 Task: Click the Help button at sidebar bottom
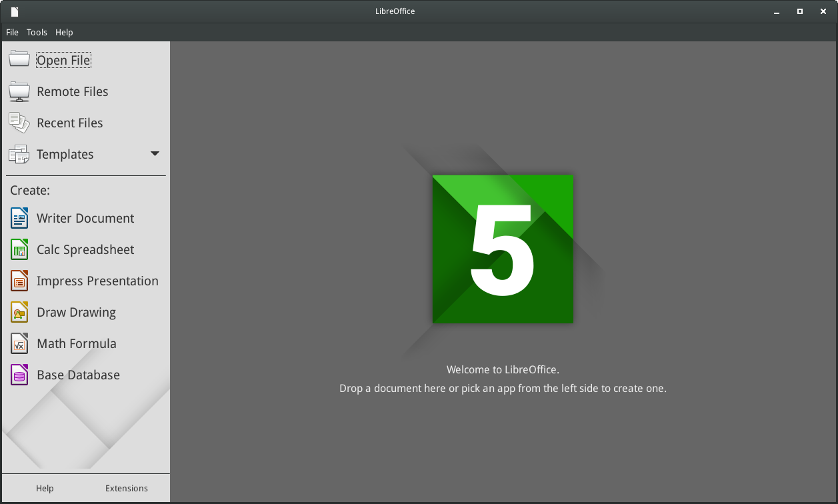pos(45,488)
